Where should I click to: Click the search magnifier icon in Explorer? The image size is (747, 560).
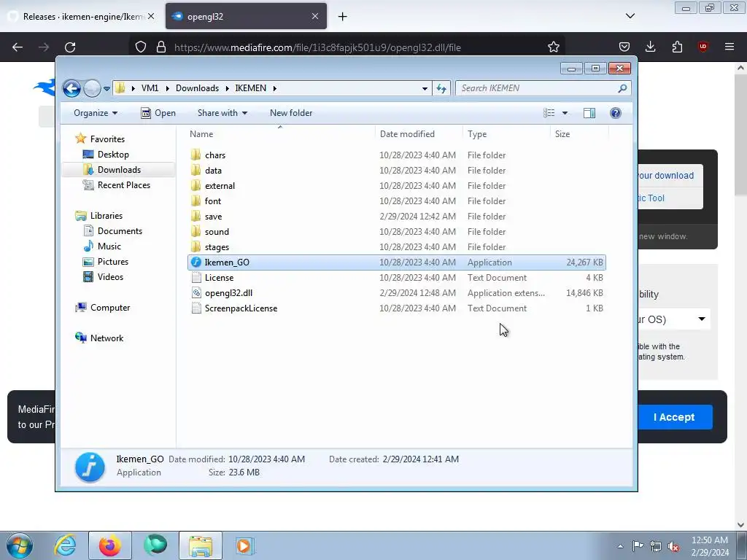click(622, 88)
